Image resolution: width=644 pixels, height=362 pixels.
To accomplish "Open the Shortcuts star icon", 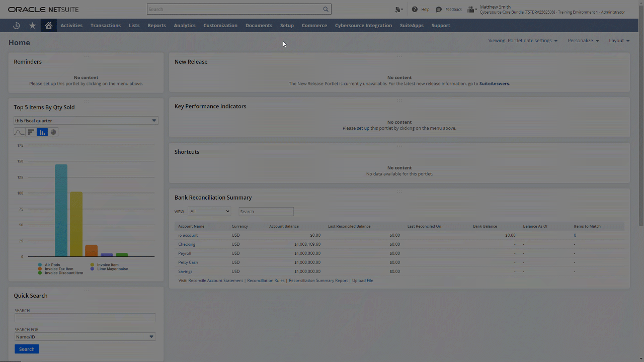I will pyautogui.click(x=33, y=26).
